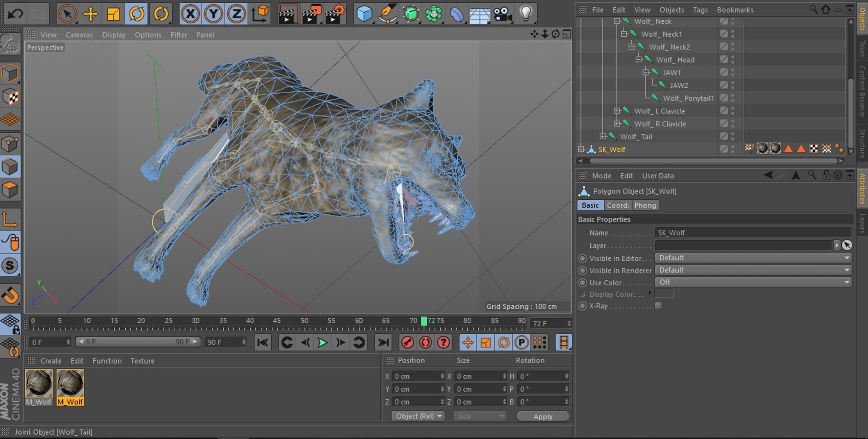
Task: Open Visible in Editor dropdown
Action: pos(753,258)
